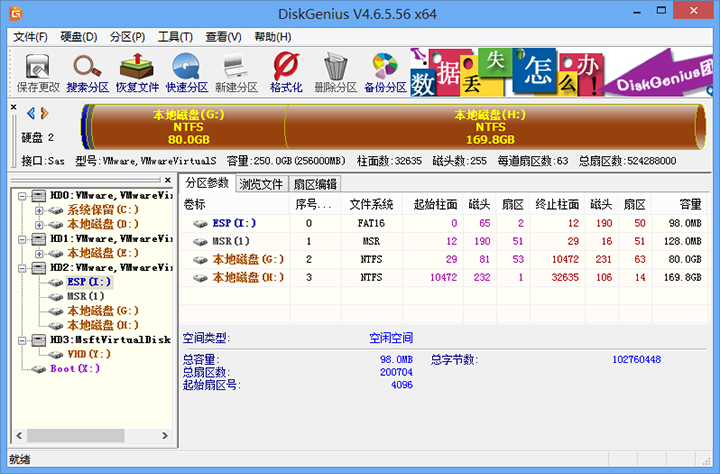
Task: Collapse the HD3 disk tree node
Action: pyautogui.click(x=22, y=340)
